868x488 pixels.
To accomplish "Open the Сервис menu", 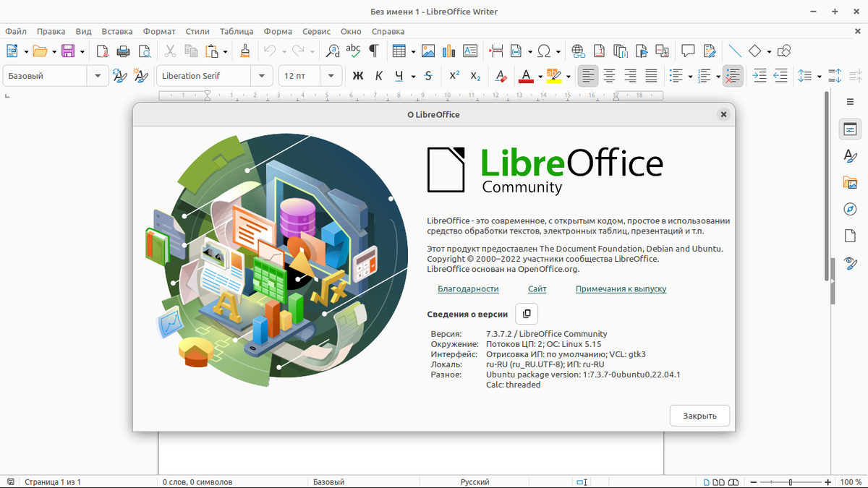I will [316, 31].
